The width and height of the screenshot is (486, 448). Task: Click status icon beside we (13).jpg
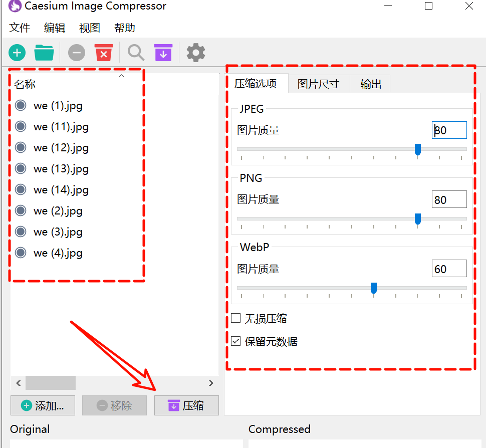point(21,169)
